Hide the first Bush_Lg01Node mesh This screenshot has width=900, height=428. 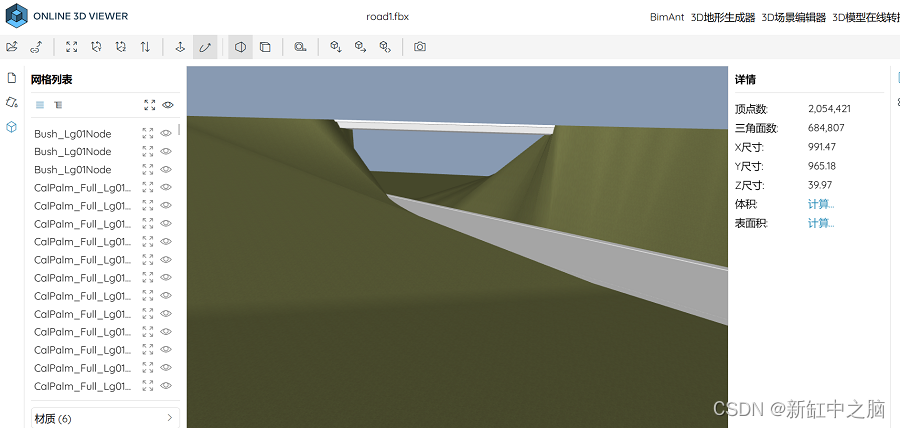(166, 133)
